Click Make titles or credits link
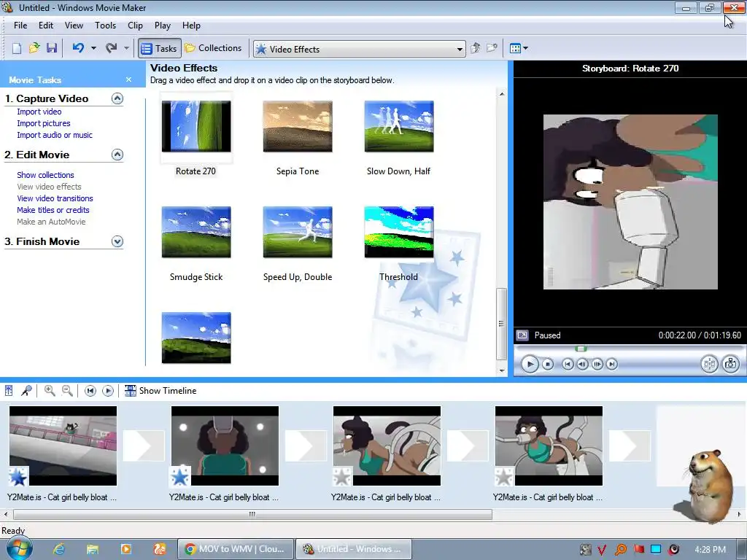The height and width of the screenshot is (560, 747). 53,210
